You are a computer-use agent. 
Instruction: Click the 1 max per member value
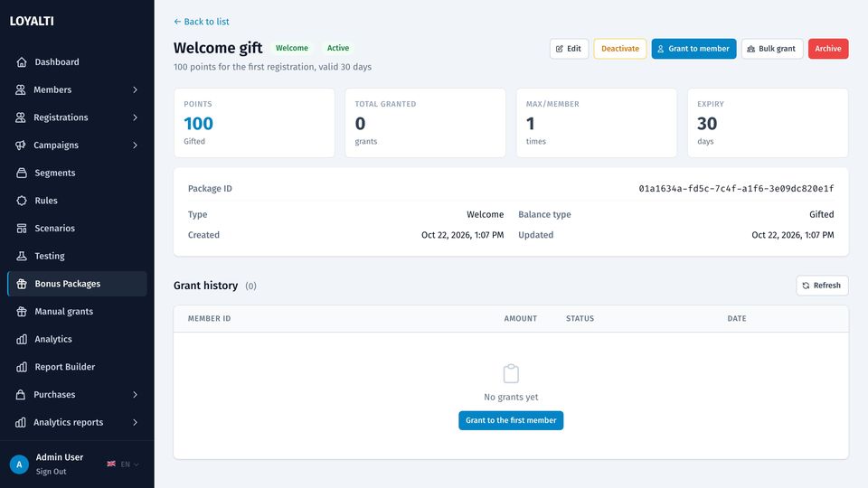531,124
